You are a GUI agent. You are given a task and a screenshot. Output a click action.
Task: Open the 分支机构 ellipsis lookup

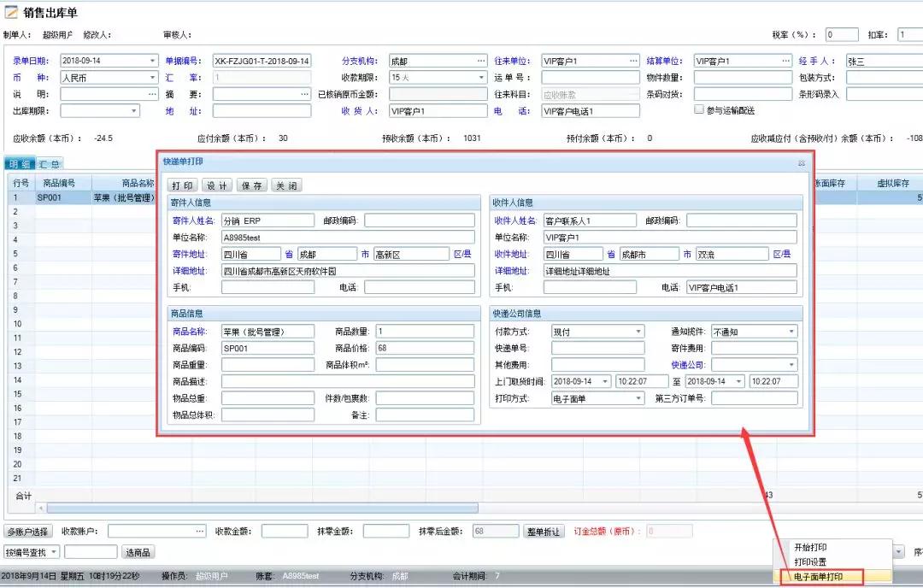481,61
